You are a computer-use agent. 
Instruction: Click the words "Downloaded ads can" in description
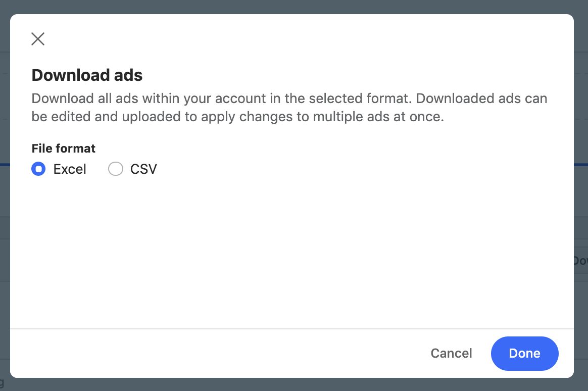tap(481, 98)
